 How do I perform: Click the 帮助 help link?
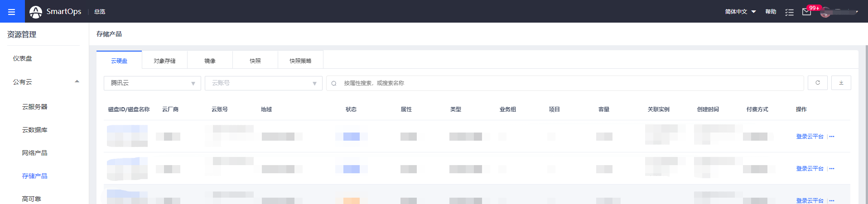click(771, 12)
